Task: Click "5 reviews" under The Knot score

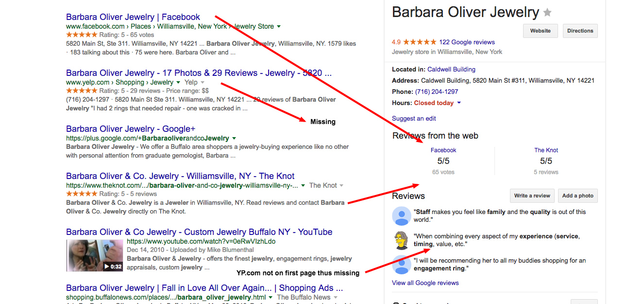Action: coord(546,172)
